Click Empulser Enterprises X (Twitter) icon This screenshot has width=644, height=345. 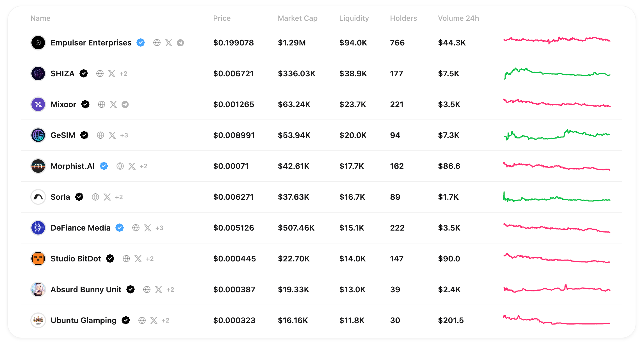pyautogui.click(x=168, y=43)
